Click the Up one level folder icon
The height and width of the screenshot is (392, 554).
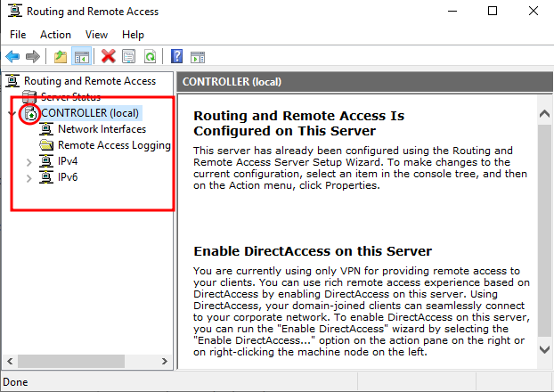point(61,56)
